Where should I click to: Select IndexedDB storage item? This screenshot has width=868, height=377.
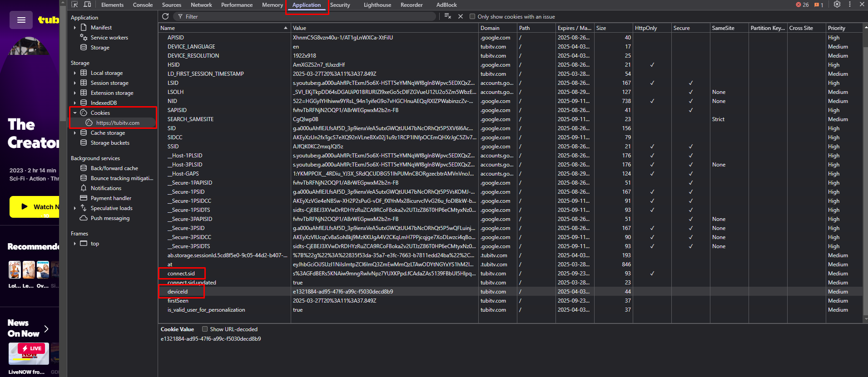tap(104, 103)
